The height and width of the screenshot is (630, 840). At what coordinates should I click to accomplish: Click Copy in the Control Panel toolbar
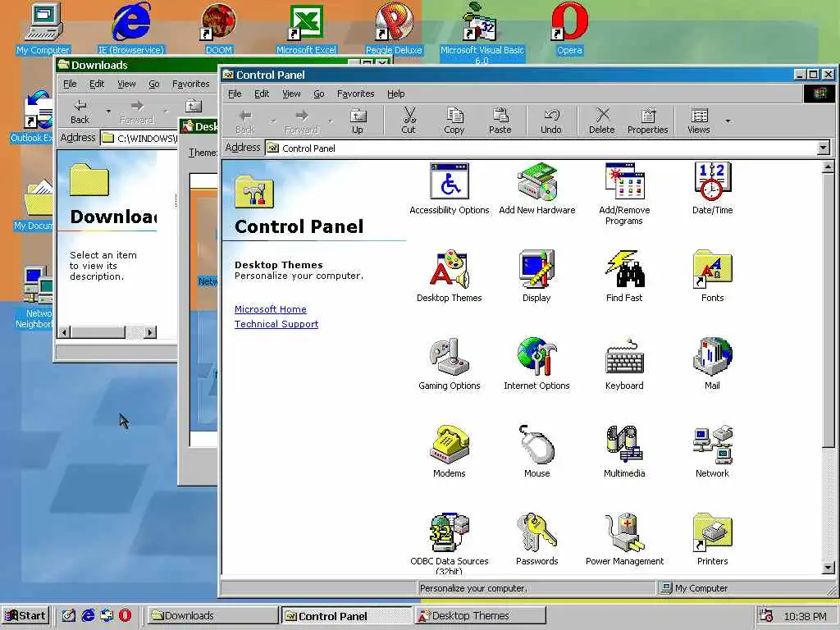tap(454, 121)
